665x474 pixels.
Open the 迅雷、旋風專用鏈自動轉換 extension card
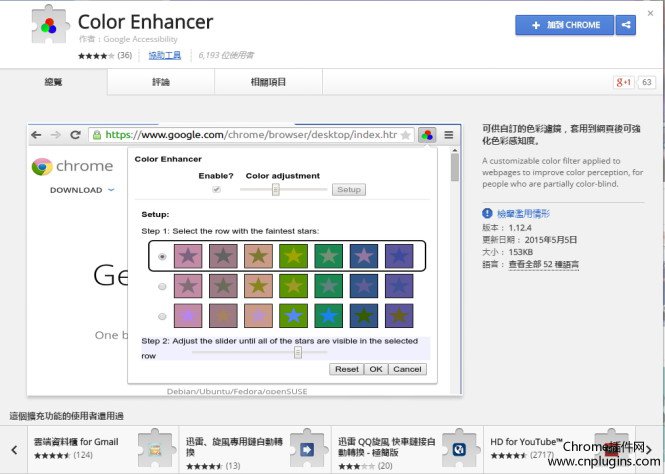pos(255,450)
